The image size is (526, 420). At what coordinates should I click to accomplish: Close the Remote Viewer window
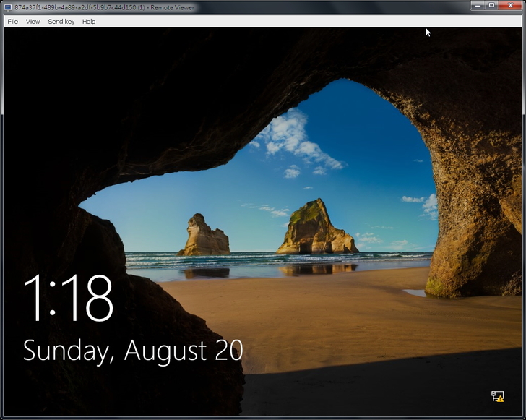(x=510, y=5)
